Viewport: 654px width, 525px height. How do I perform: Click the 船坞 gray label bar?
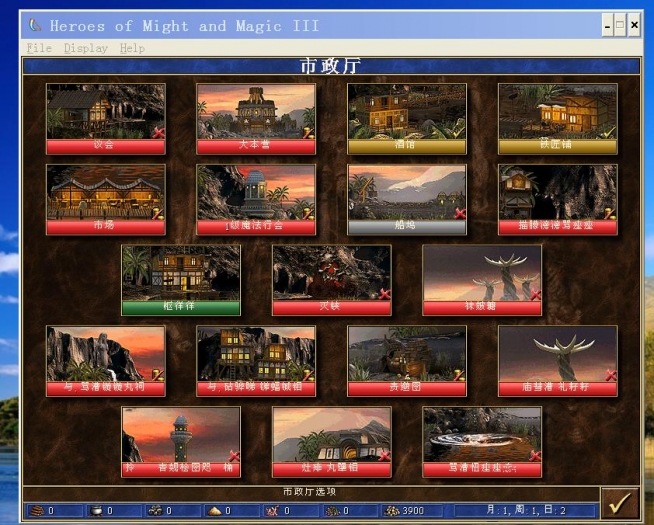(x=407, y=227)
